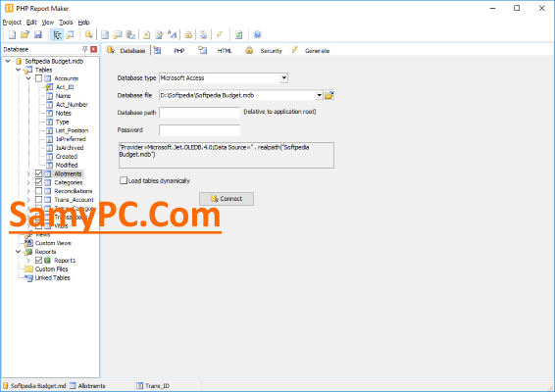Click the text size 'A' toolbar icon
555x392 pixels.
coord(172,34)
